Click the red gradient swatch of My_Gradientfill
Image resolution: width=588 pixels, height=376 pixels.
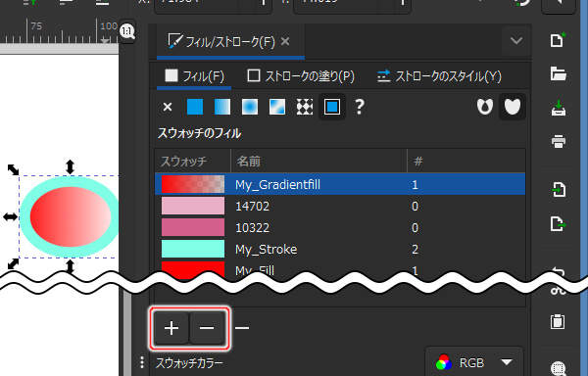(x=193, y=184)
